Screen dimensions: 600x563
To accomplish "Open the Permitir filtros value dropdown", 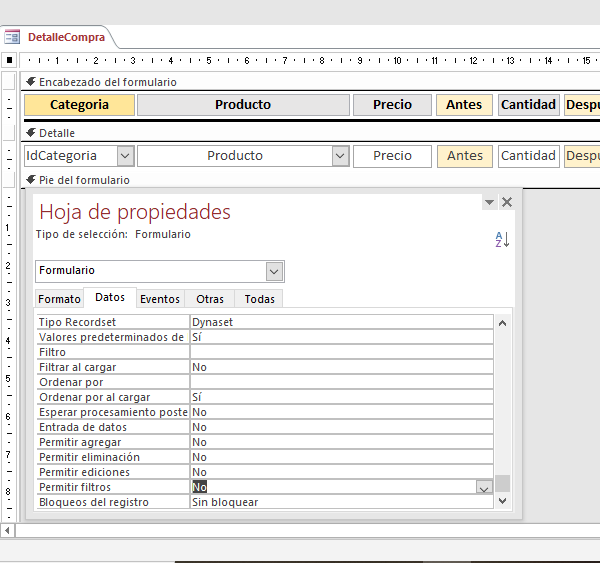I will click(484, 487).
